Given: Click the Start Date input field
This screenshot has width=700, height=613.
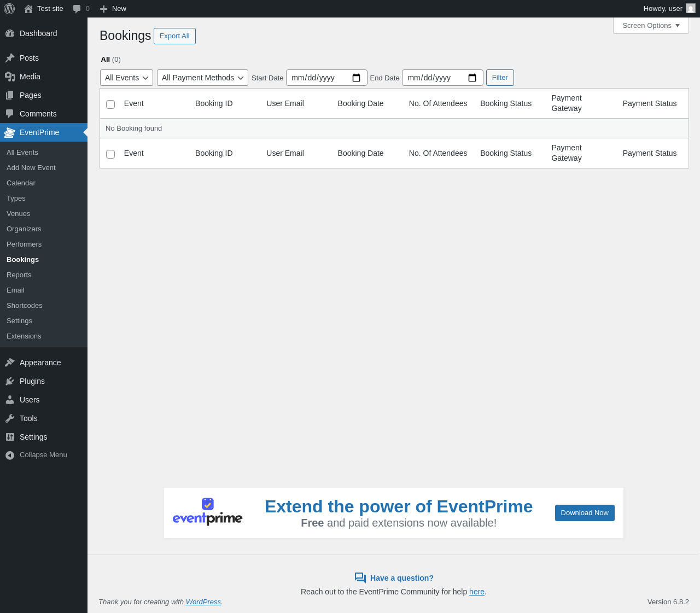Looking at the screenshot, I should (x=317, y=78).
